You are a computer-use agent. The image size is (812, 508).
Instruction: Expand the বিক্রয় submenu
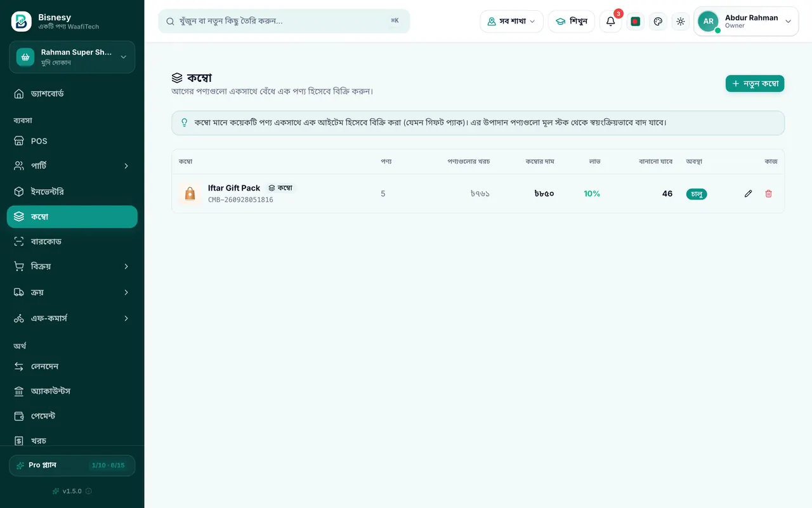pos(72,266)
